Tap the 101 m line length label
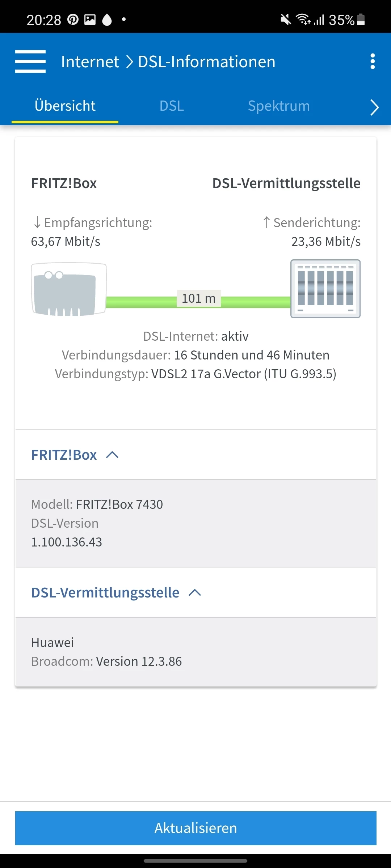This screenshot has width=391, height=868. 198,298
